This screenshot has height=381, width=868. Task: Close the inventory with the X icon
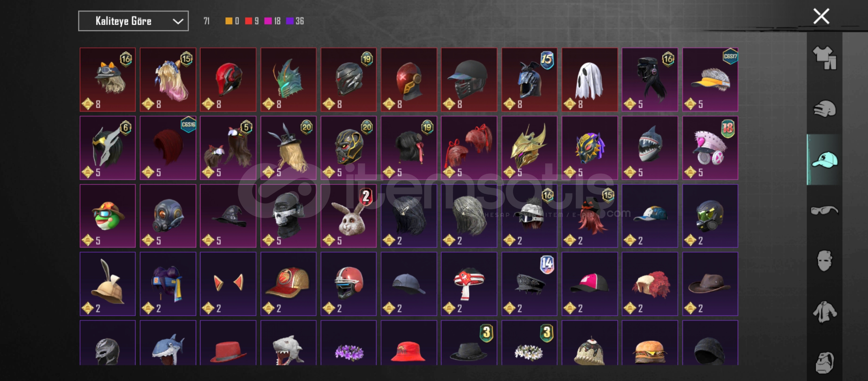tap(821, 16)
